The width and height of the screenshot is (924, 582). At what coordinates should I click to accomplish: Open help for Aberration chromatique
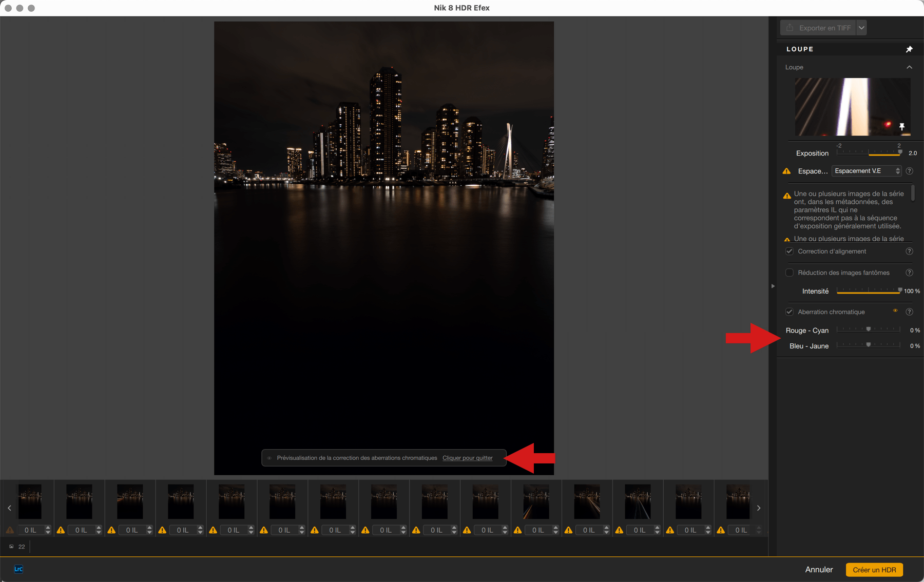pyautogui.click(x=909, y=312)
